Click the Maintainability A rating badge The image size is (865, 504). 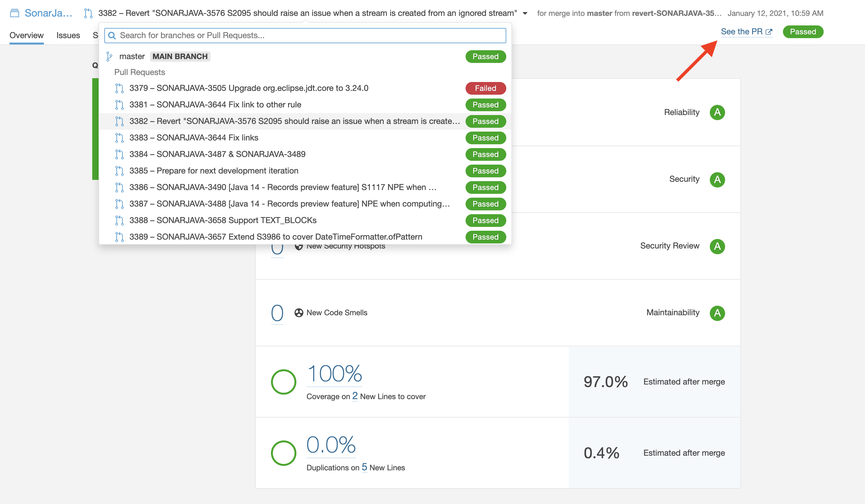click(717, 313)
